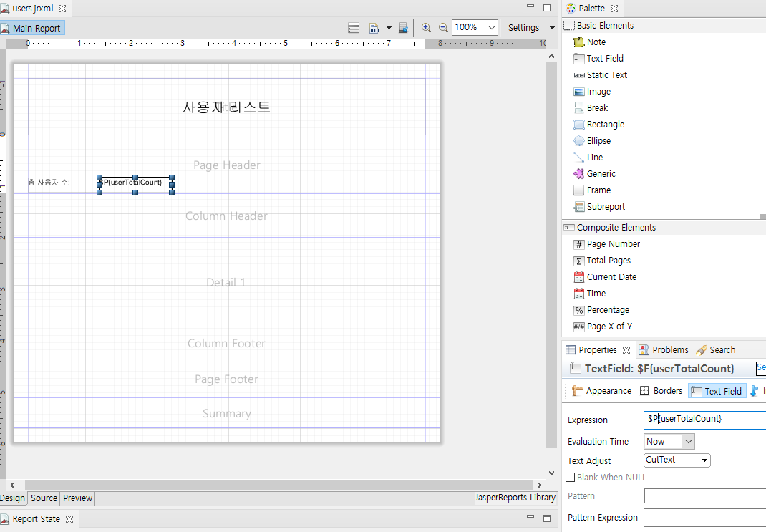Open the zoom percentage dropdown
This screenshot has width=766, height=532.
(491, 28)
